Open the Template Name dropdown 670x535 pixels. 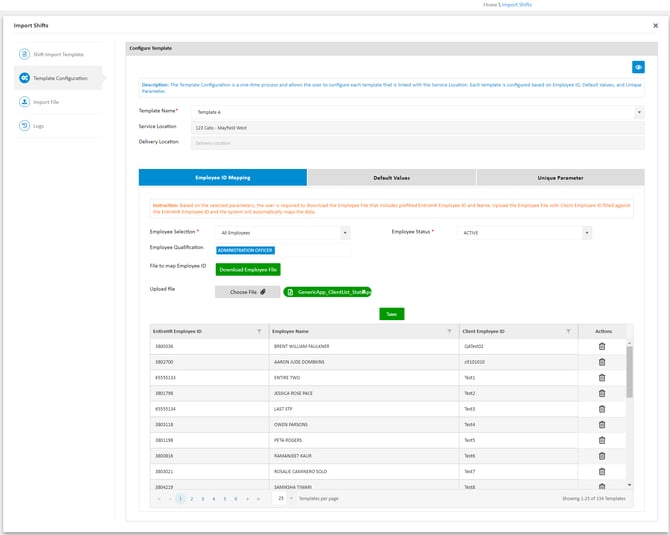click(x=639, y=112)
